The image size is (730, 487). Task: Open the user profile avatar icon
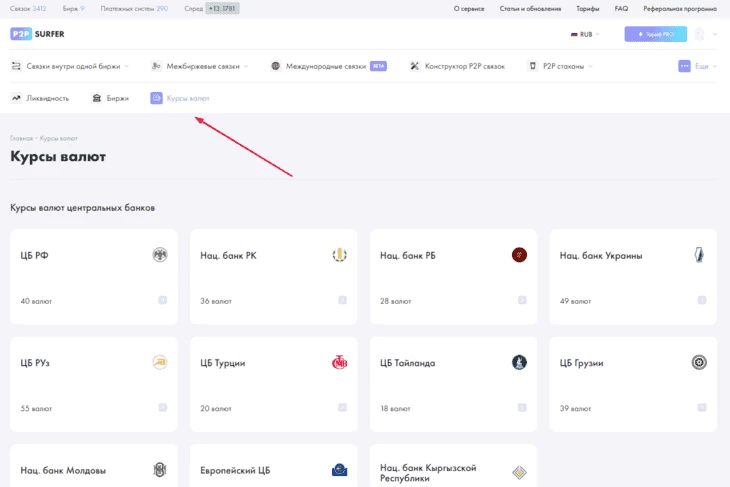click(x=699, y=34)
